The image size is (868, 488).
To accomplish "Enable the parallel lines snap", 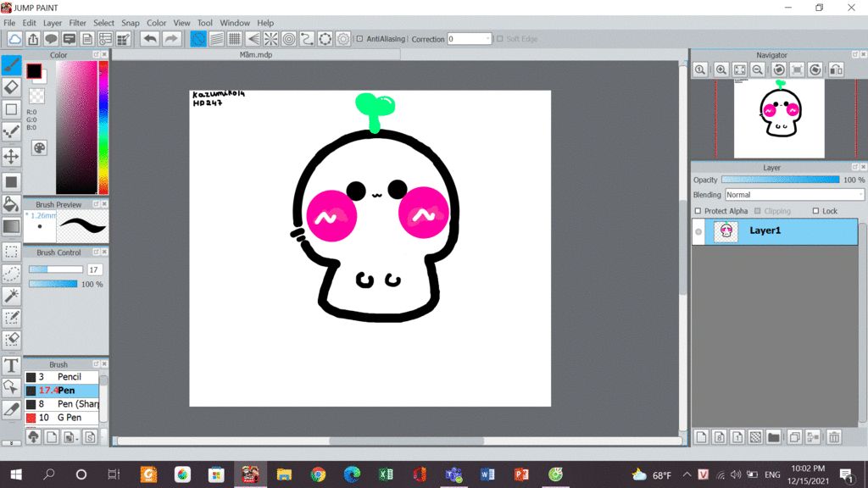I will coord(216,39).
